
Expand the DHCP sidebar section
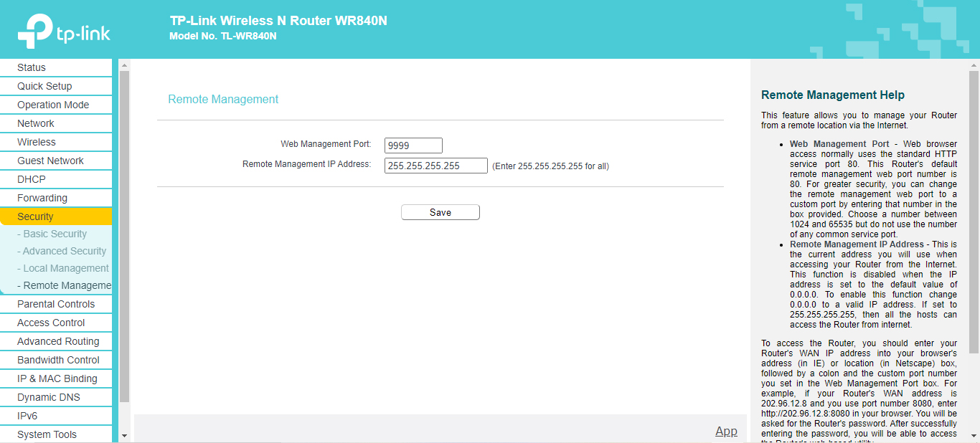[32, 179]
